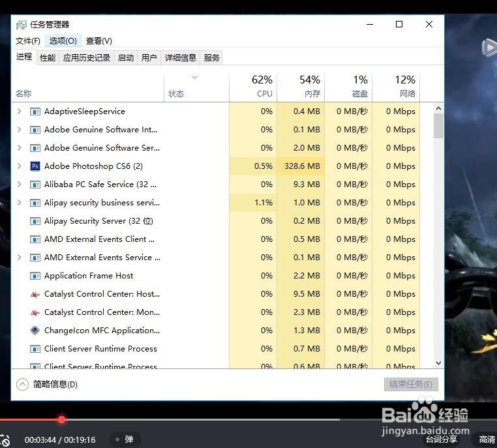Click the 高清 quality button
The width and height of the screenshot is (497, 448).
pos(487,439)
